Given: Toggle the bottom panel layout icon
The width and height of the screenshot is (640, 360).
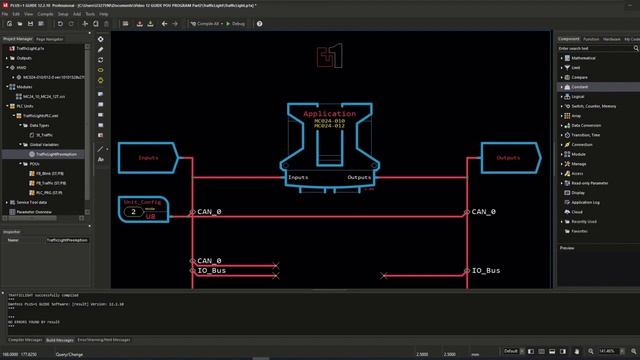Looking at the screenshot, I should (552, 351).
